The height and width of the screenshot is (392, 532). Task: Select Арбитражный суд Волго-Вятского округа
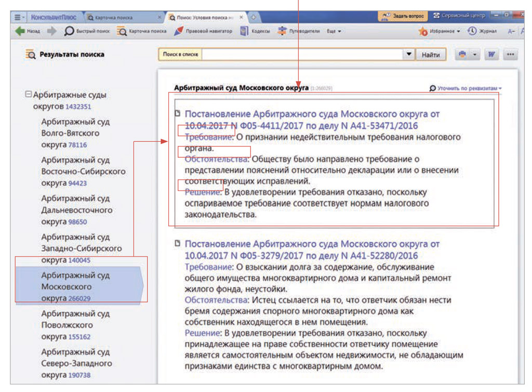[75, 133]
